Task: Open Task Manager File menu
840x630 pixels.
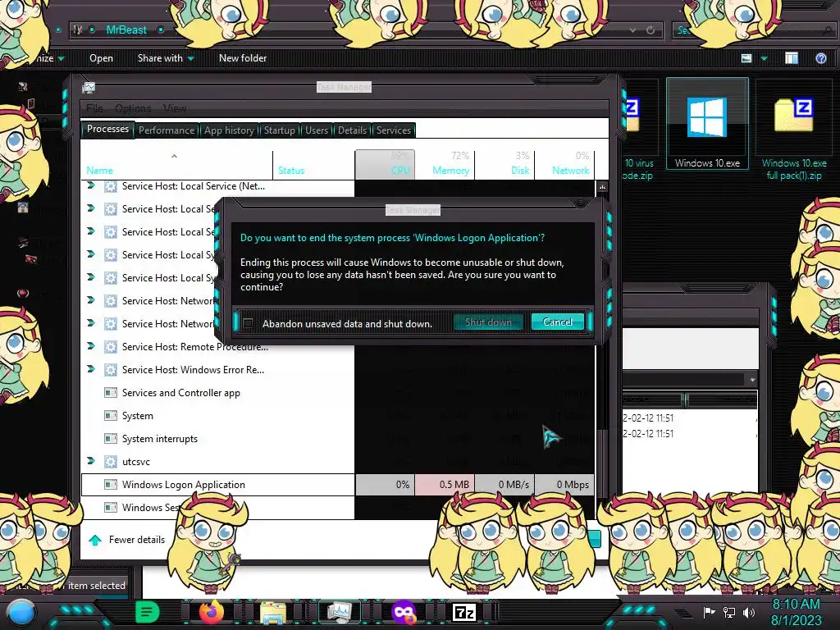Action: click(x=94, y=108)
